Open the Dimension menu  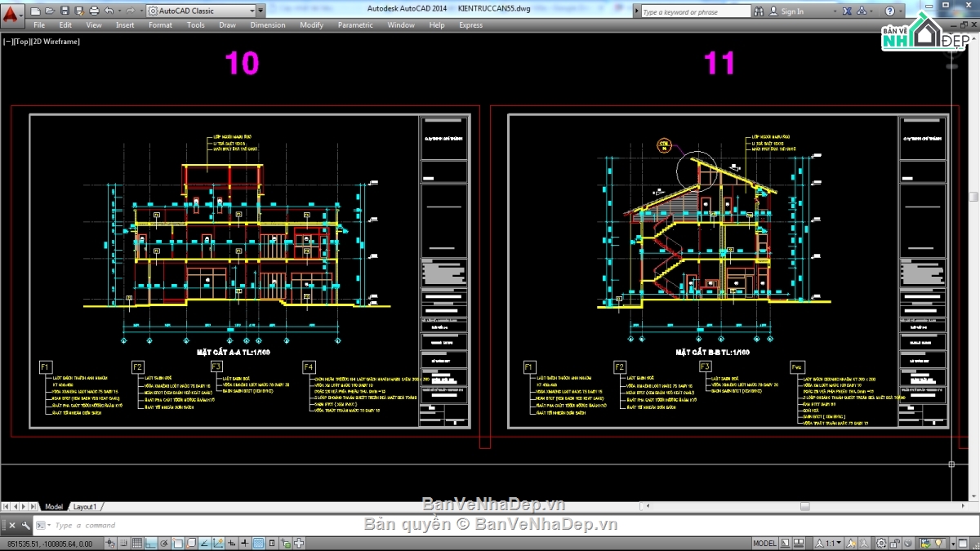click(268, 24)
